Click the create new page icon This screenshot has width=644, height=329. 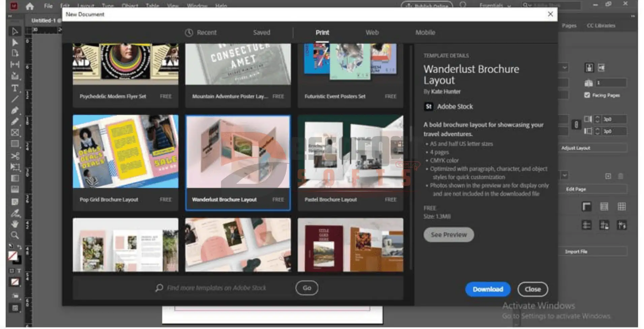coord(608,176)
